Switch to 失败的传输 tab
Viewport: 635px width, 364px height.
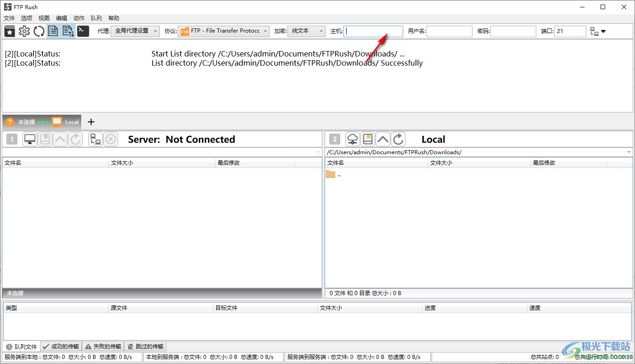(x=103, y=347)
